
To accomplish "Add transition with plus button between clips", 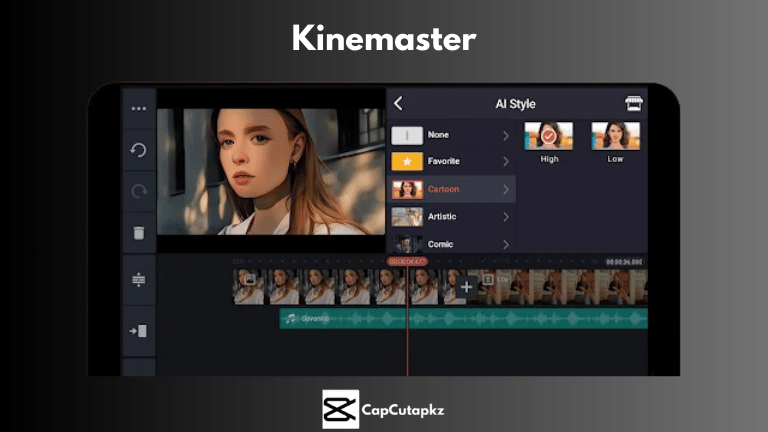I will click(466, 287).
